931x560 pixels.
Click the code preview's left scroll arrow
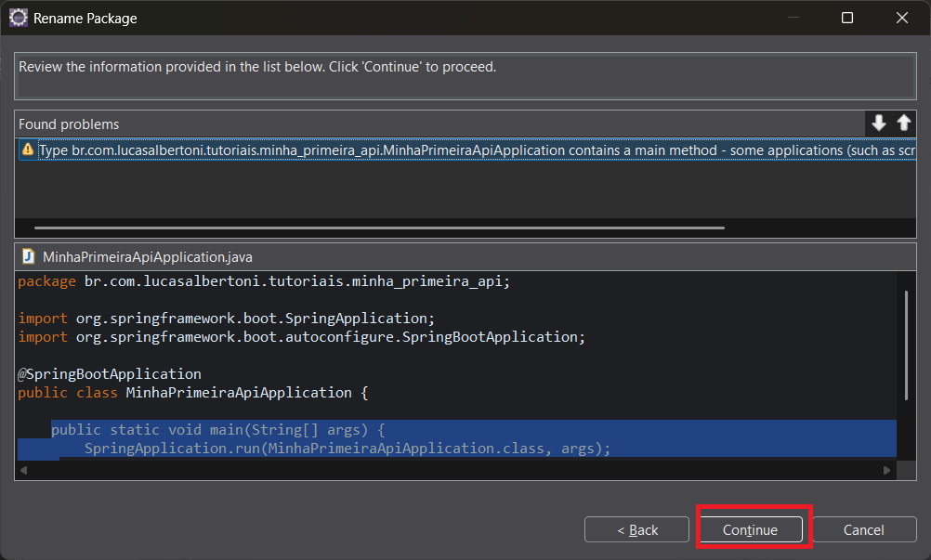pyautogui.click(x=22, y=471)
